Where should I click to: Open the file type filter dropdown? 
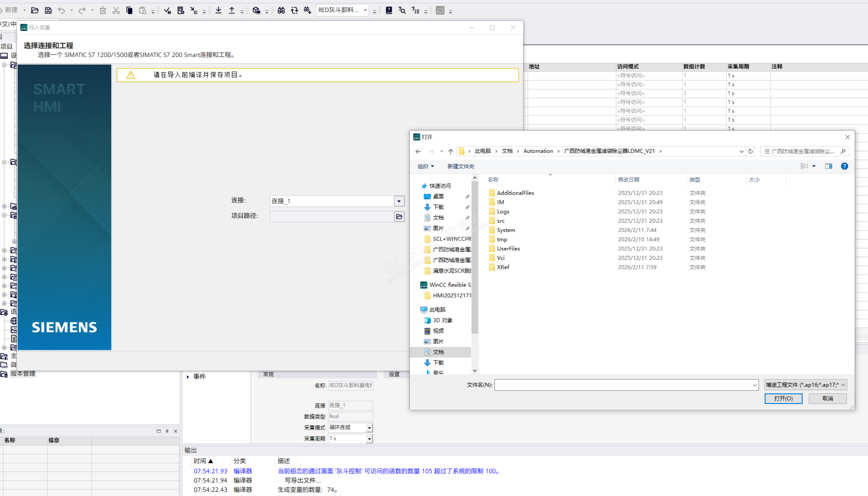click(x=805, y=385)
